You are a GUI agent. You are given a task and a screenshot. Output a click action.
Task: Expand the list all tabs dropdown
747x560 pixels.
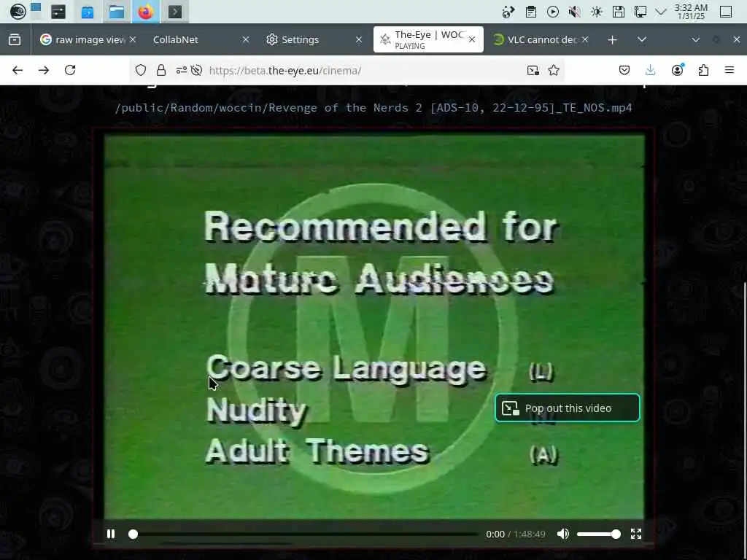pos(642,39)
